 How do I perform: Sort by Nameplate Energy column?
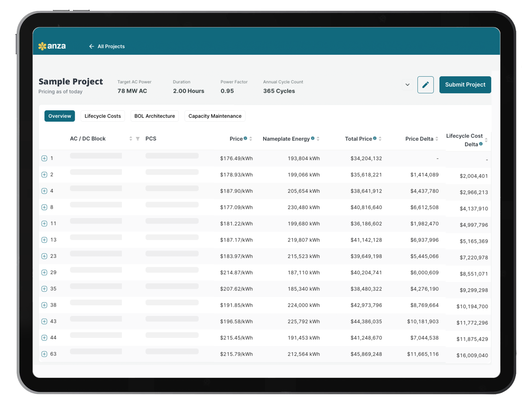pyautogui.click(x=318, y=139)
